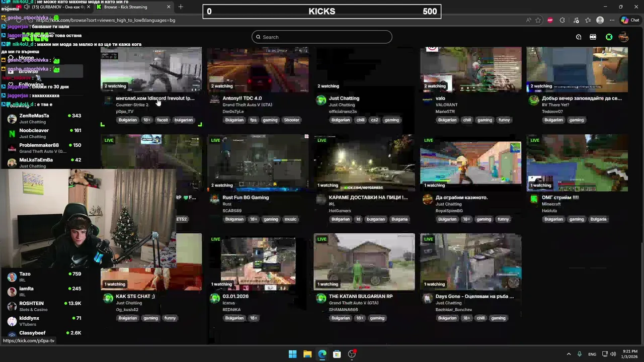This screenshot has width=644, height=362.
Task: Open Edge Settings and more menu
Action: coord(612,20)
